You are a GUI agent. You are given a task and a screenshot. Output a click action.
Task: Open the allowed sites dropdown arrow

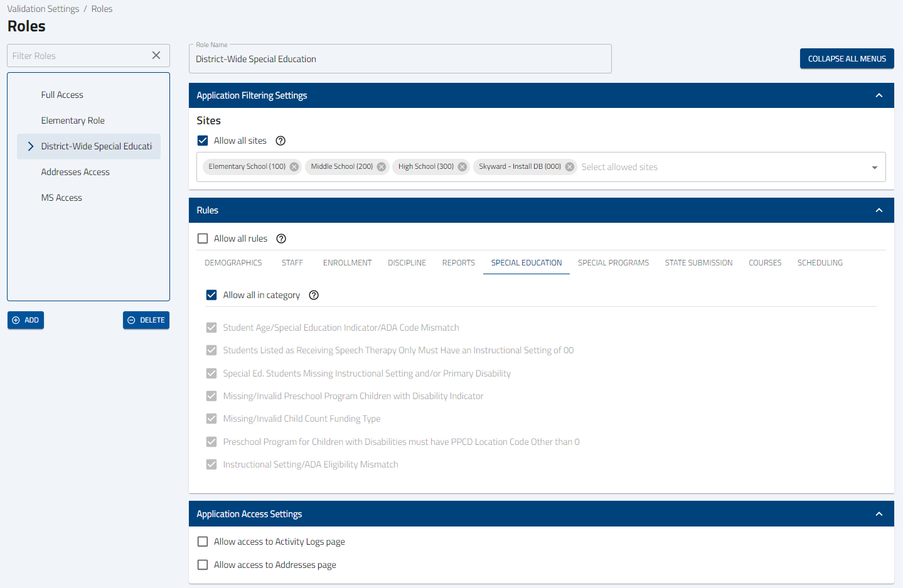click(x=874, y=168)
